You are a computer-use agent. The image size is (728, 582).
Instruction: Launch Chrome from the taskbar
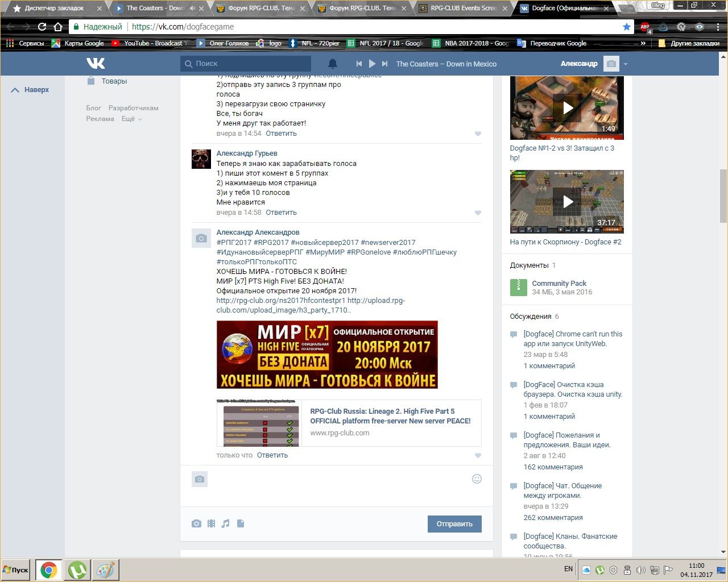48,570
